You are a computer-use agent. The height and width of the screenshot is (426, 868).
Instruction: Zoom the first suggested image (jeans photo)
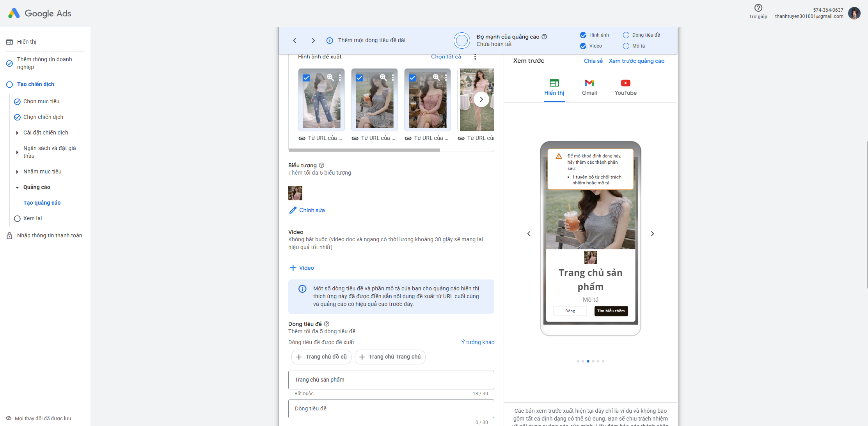point(330,78)
